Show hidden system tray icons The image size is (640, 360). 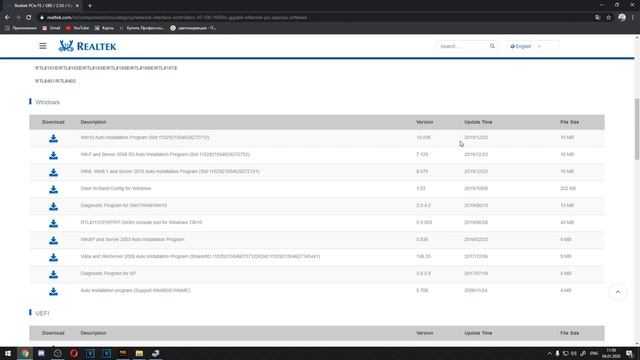[x=549, y=353]
